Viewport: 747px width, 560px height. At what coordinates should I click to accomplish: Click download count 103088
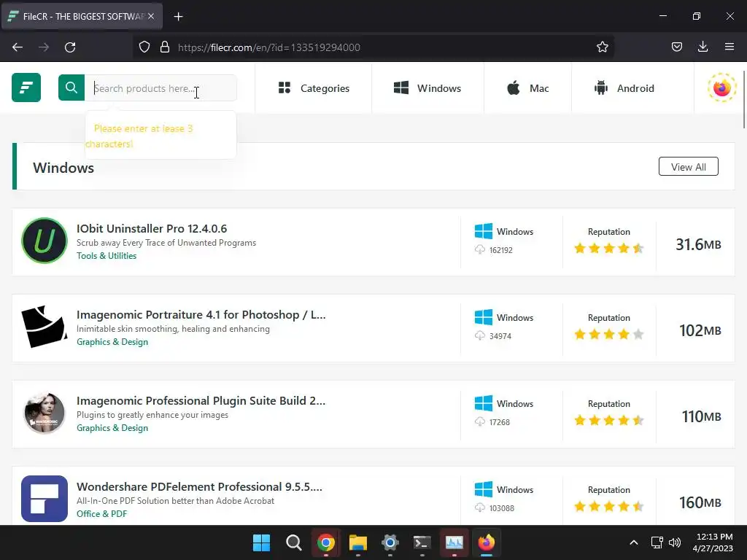click(x=502, y=508)
